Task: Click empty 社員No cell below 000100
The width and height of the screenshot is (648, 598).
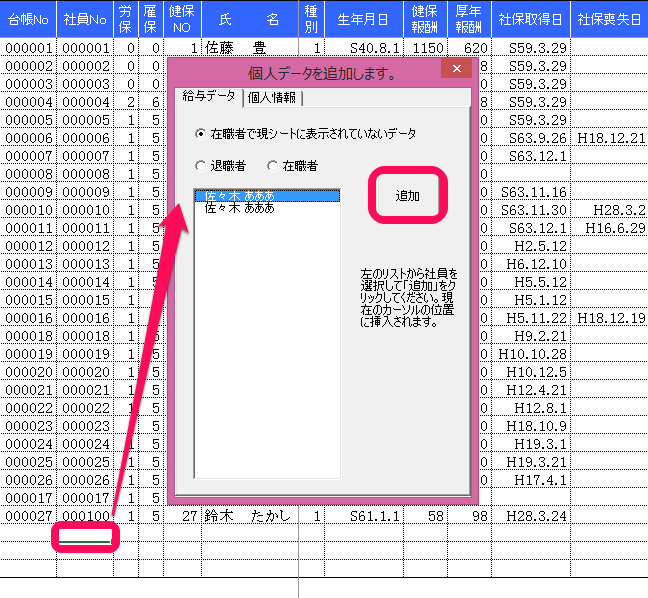Action: tap(85, 534)
